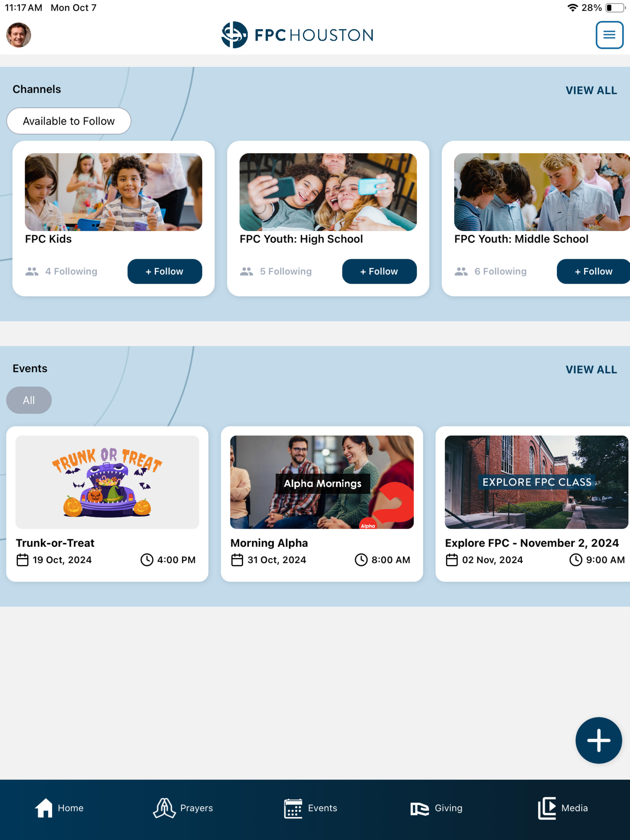The height and width of the screenshot is (840, 630).
Task: Tap the Giving icon in bottom bar
Action: (420, 809)
